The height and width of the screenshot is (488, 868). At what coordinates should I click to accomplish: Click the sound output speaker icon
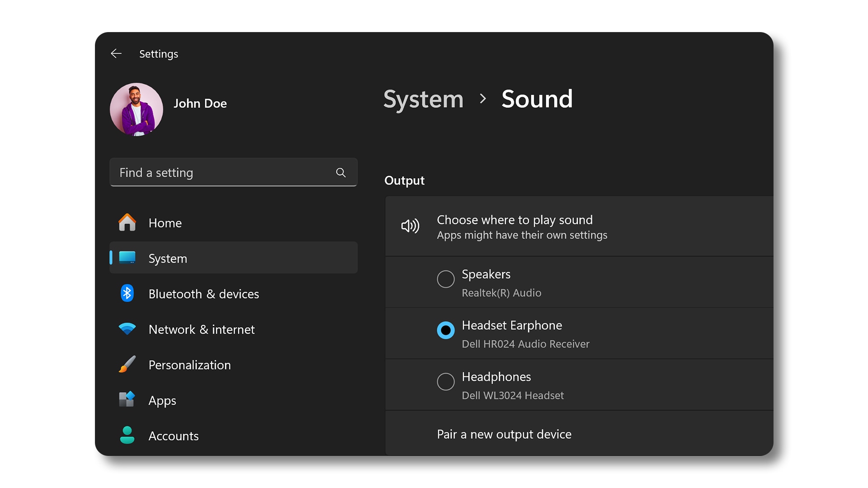410,226
